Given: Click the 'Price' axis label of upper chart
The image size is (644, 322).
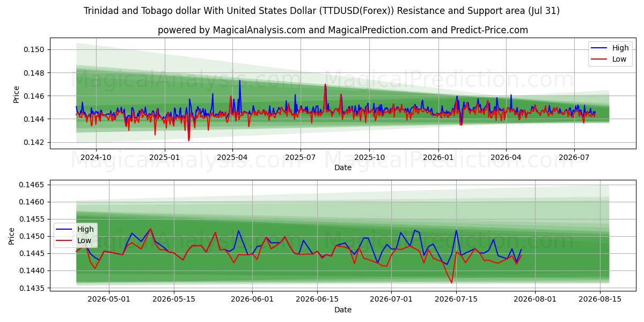Looking at the screenshot, I should coord(16,94).
